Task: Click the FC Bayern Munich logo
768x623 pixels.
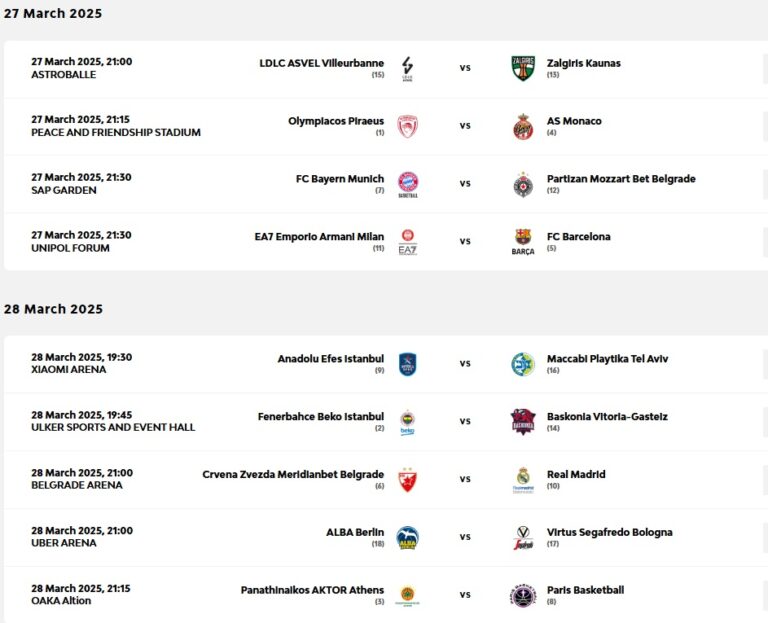Action: point(407,184)
